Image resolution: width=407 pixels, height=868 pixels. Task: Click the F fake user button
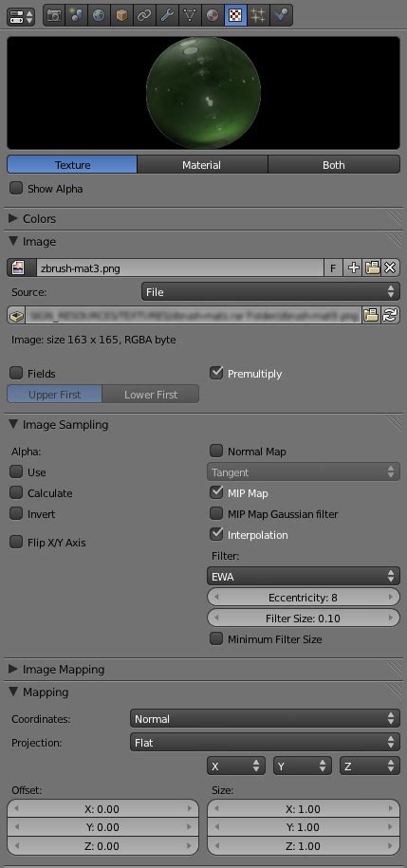click(x=333, y=268)
